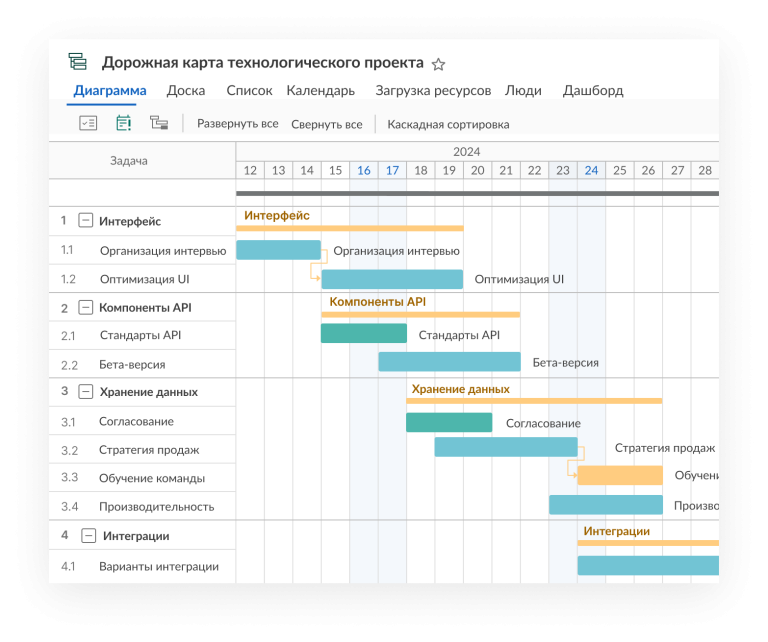768x642 pixels.
Task: Select the orange Обучение команды Gantt bar
Action: point(619,475)
